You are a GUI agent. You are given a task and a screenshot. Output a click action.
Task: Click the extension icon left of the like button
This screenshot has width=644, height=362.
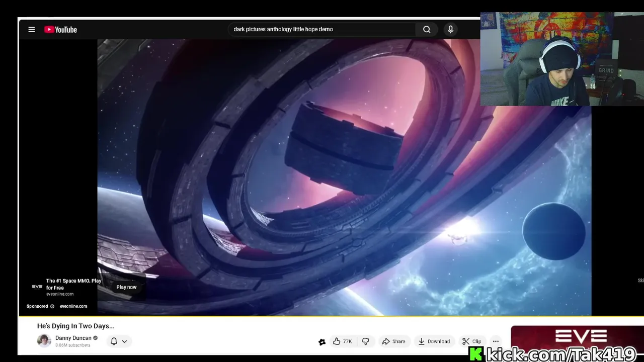(322, 342)
